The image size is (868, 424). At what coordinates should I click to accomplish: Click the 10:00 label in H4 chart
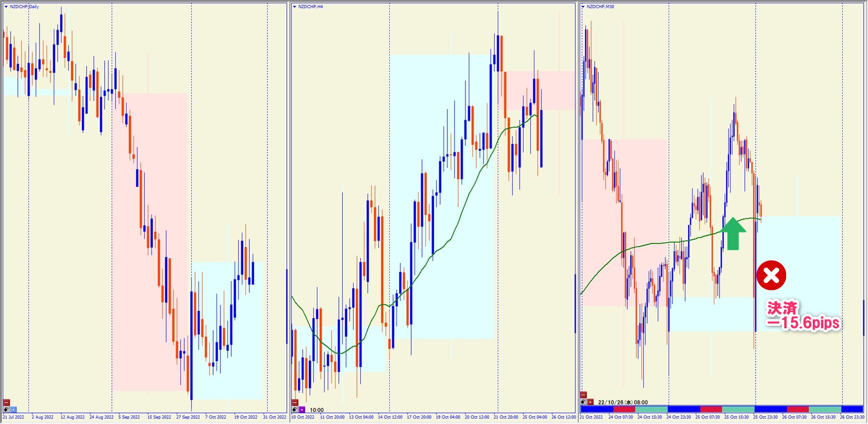(316, 410)
